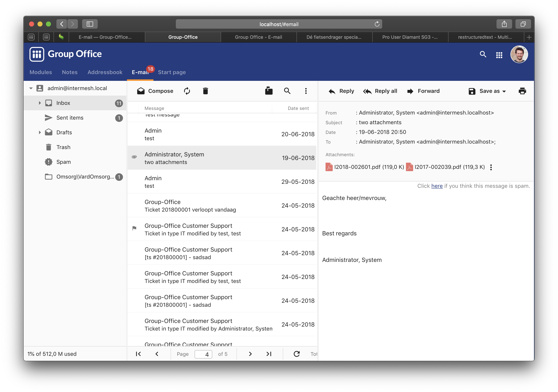Collapse the admin@intermesh.local account tree
Viewport: 558px width, 392px height.
click(31, 88)
